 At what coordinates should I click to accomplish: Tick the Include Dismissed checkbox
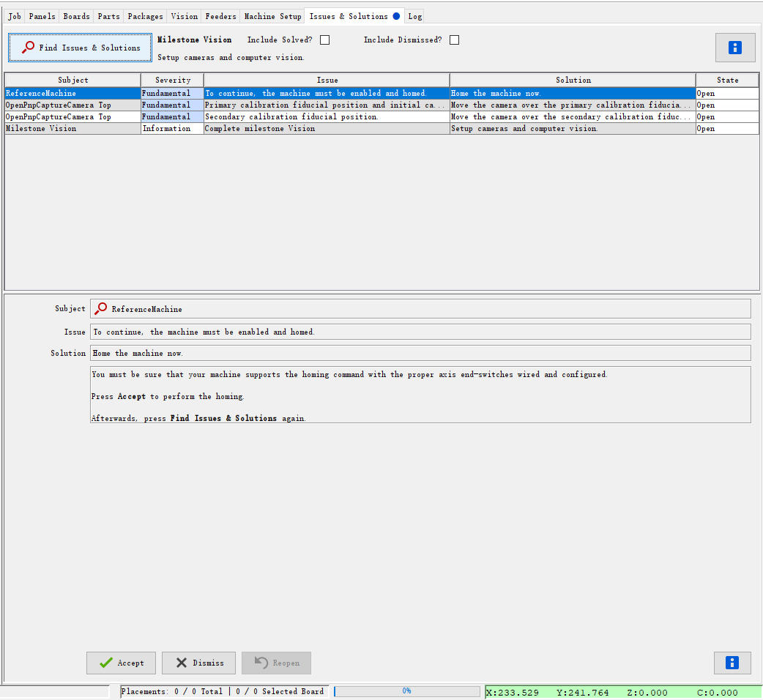pos(454,40)
